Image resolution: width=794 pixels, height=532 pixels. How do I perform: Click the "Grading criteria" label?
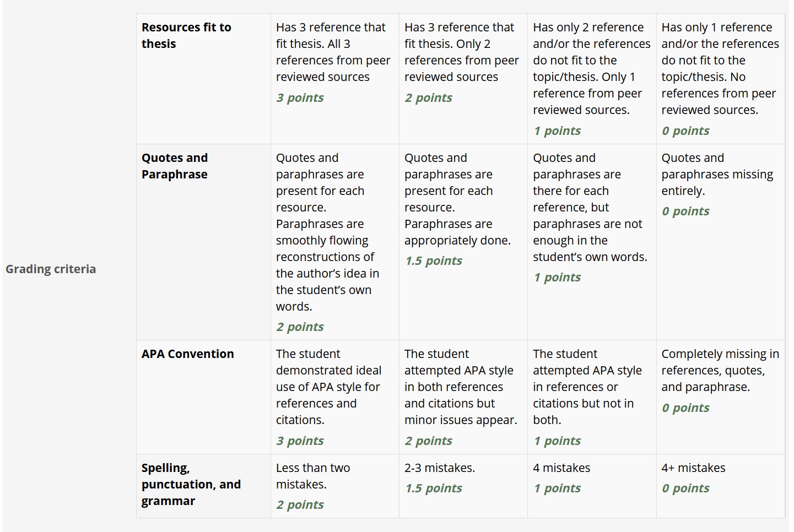pyautogui.click(x=51, y=269)
